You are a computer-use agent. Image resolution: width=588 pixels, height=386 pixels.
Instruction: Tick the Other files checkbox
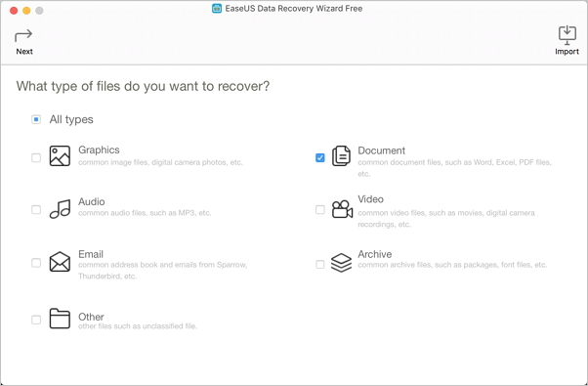[x=36, y=320]
